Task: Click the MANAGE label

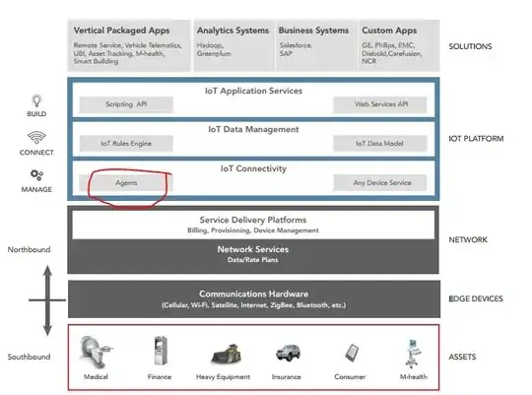Action: click(x=36, y=190)
